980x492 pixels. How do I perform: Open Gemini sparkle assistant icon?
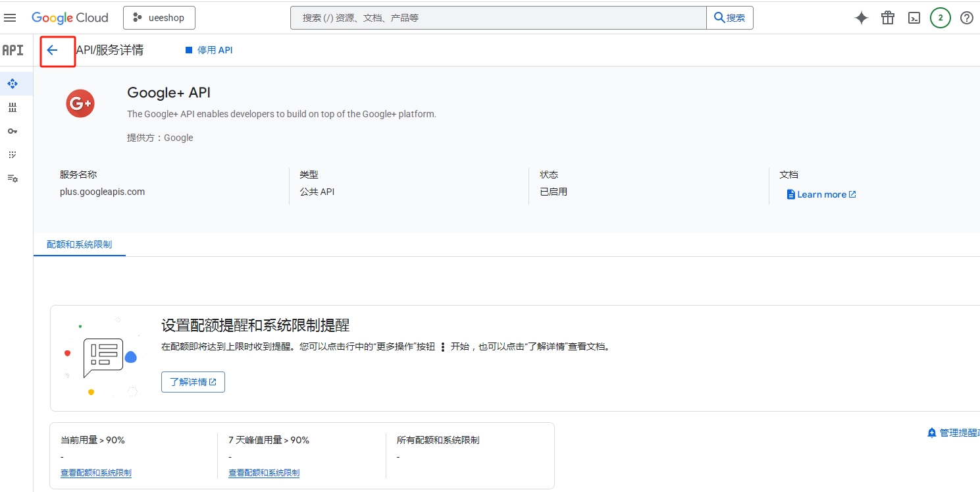862,18
